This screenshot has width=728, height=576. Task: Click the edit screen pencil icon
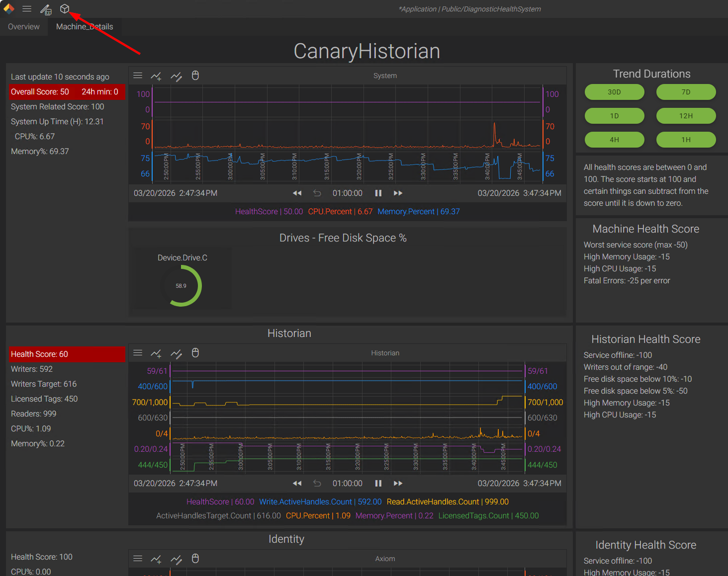pyautogui.click(x=46, y=9)
